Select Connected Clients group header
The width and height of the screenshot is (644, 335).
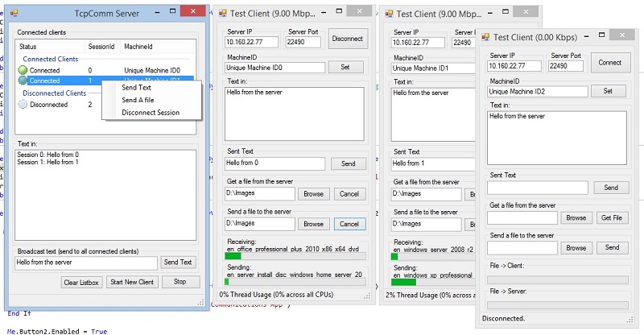(x=51, y=59)
